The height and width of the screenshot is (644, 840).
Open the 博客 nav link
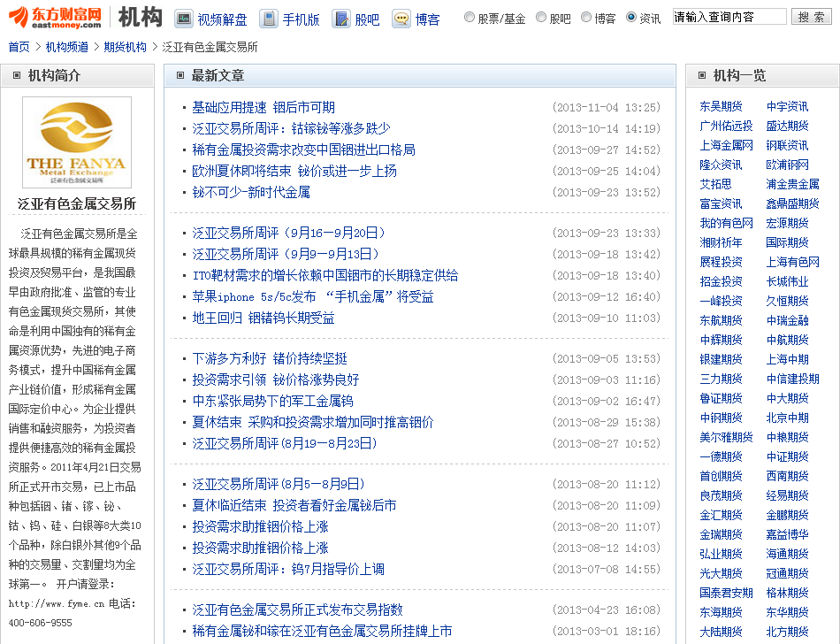(427, 19)
